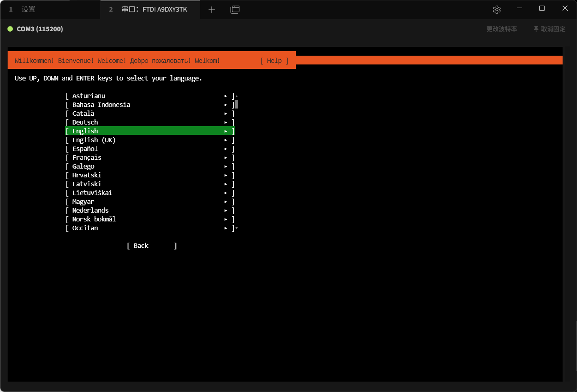Open the window layout icon beside plus

[235, 10]
